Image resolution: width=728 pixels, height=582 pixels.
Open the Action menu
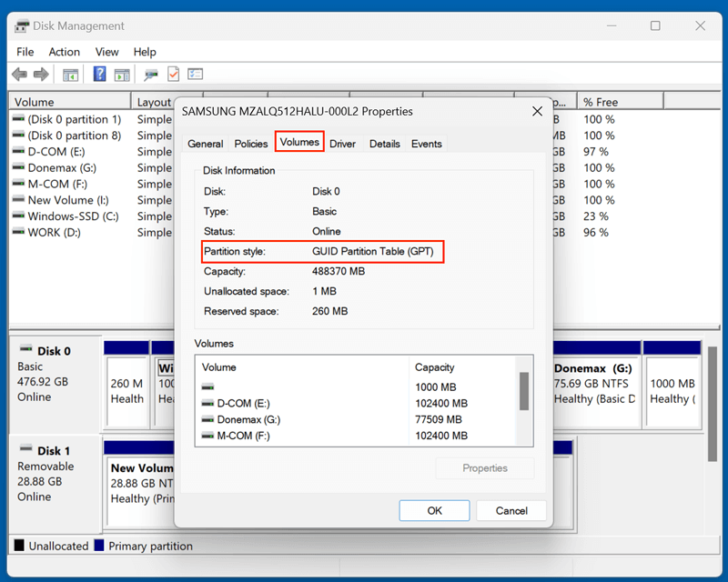point(65,52)
